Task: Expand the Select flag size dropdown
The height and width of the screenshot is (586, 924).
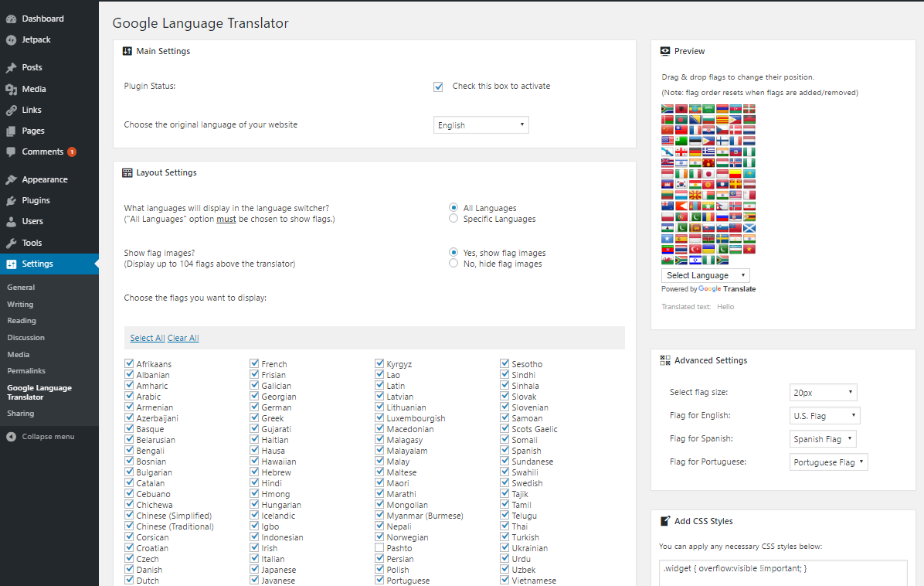Action: pyautogui.click(x=823, y=393)
